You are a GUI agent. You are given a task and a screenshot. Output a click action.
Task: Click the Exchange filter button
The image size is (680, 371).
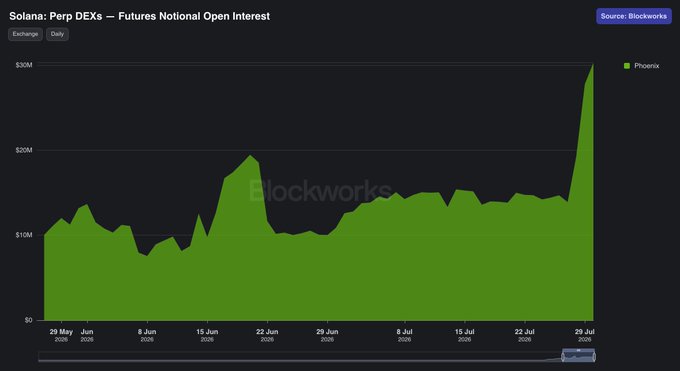coord(25,34)
